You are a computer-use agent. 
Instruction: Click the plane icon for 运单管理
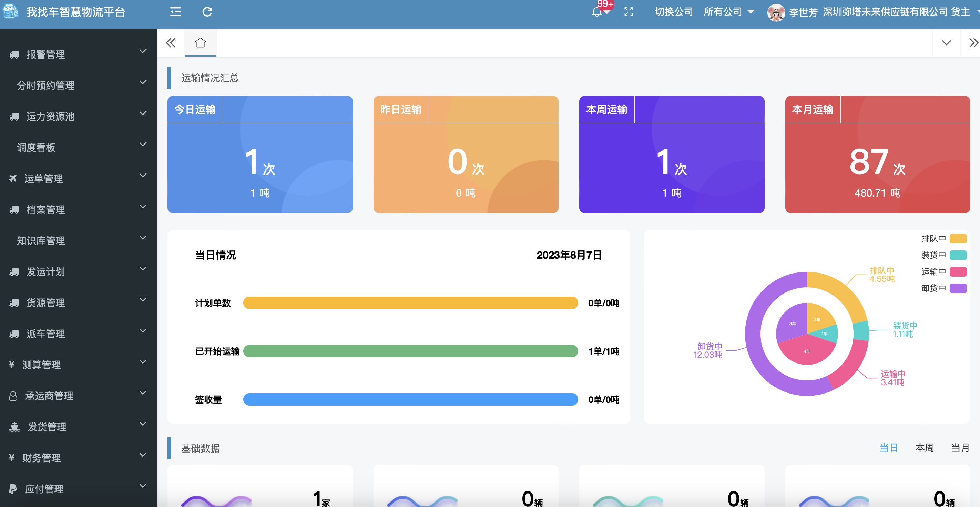[13, 178]
